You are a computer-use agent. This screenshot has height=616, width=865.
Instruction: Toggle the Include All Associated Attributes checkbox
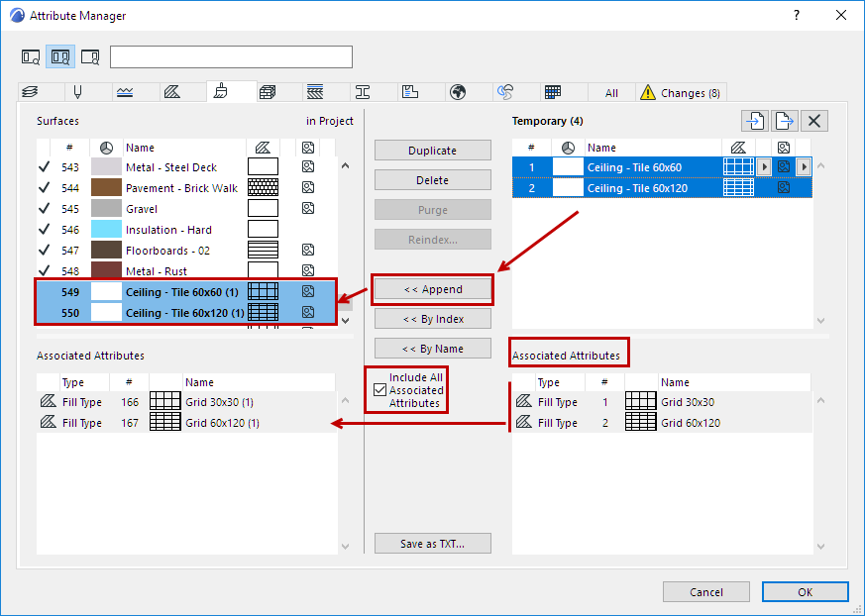(380, 389)
